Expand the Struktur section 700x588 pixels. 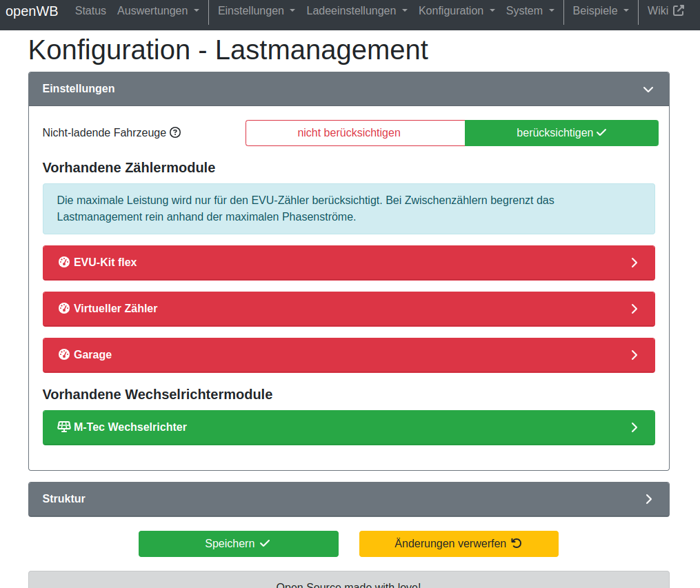[x=648, y=499]
